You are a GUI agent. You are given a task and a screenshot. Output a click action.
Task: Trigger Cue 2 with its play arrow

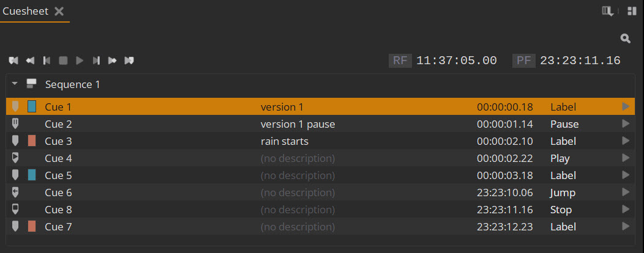626,124
